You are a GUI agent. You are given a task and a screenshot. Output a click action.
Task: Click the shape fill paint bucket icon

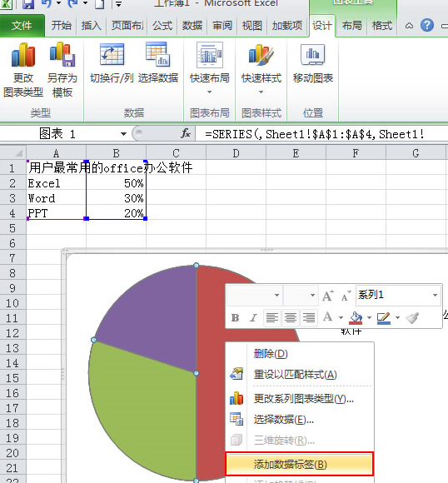click(x=356, y=317)
